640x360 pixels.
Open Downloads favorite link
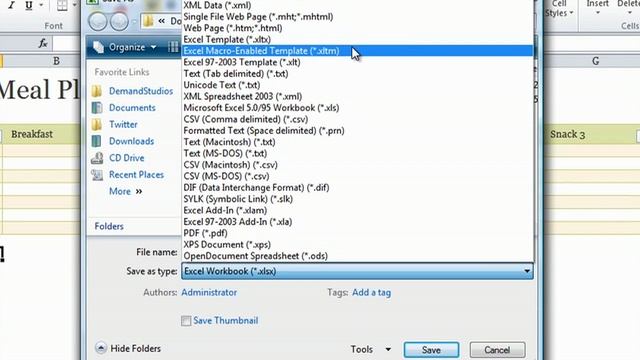coord(131,141)
